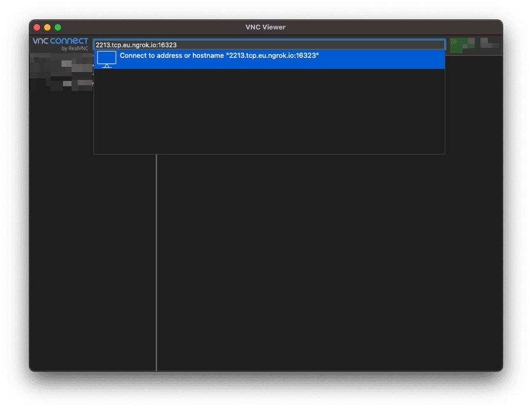
Task: Click the empty area of the left sidebar
Action: [x=92, y=237]
